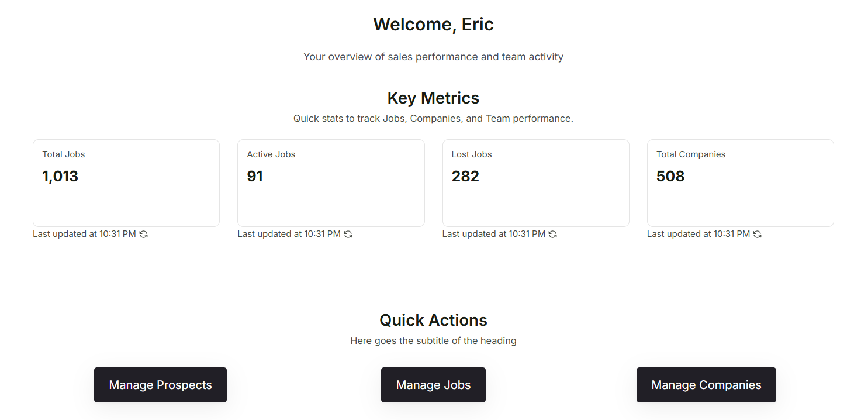The image size is (868, 420).
Task: Select the Total Jobs card
Action: [x=126, y=183]
